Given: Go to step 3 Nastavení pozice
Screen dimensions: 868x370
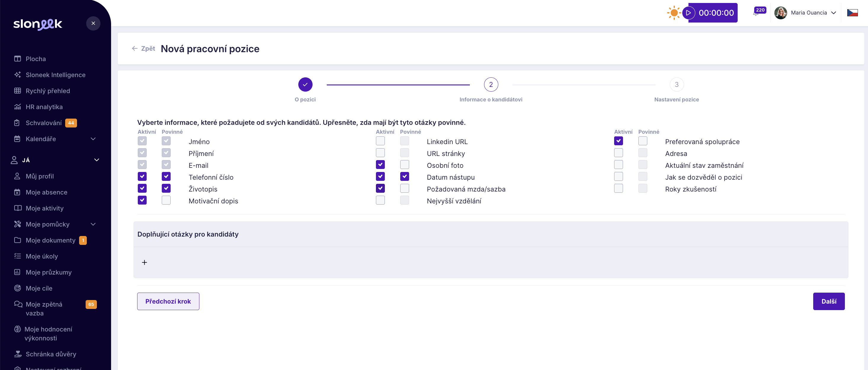Looking at the screenshot, I should click(676, 84).
